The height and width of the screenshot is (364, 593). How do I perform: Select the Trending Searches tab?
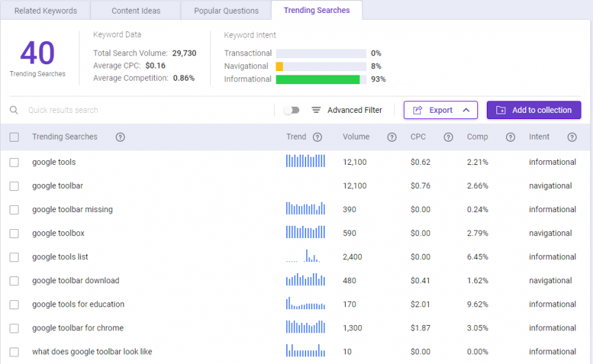tap(317, 10)
